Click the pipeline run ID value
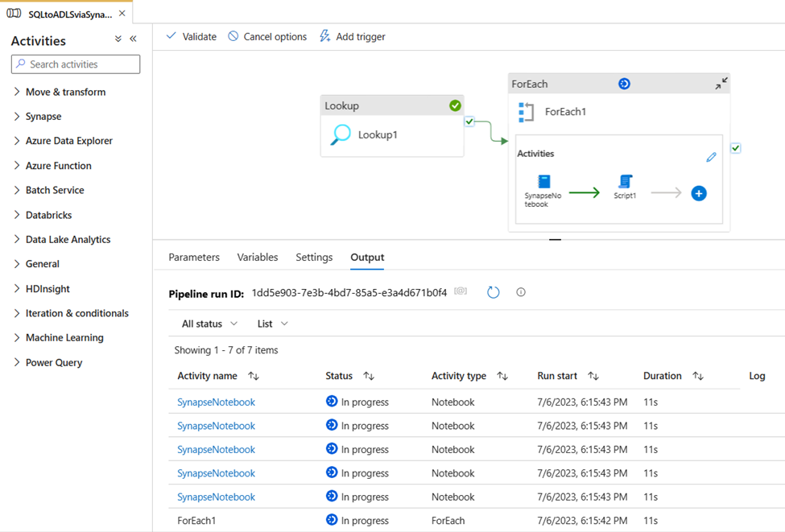 349,293
